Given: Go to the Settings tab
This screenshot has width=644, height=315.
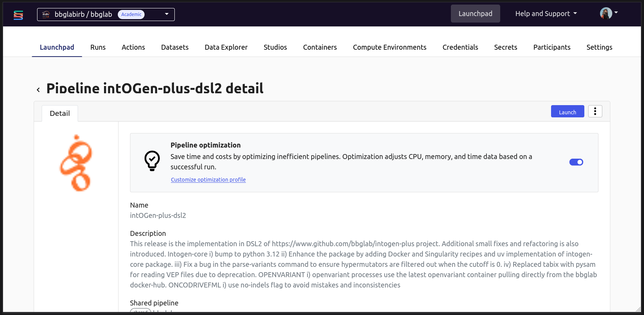Looking at the screenshot, I should click(599, 47).
